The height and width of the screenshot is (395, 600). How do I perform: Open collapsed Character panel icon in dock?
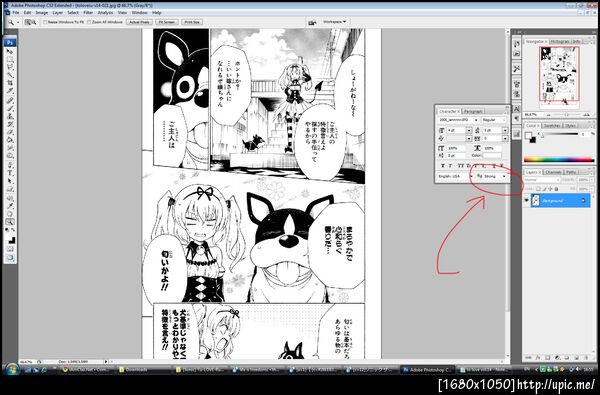pyautogui.click(x=517, y=109)
